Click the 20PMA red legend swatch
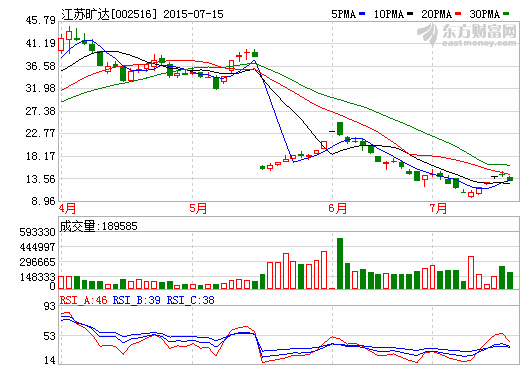Image resolution: width=520 pixels, height=365 pixels. tap(458, 14)
